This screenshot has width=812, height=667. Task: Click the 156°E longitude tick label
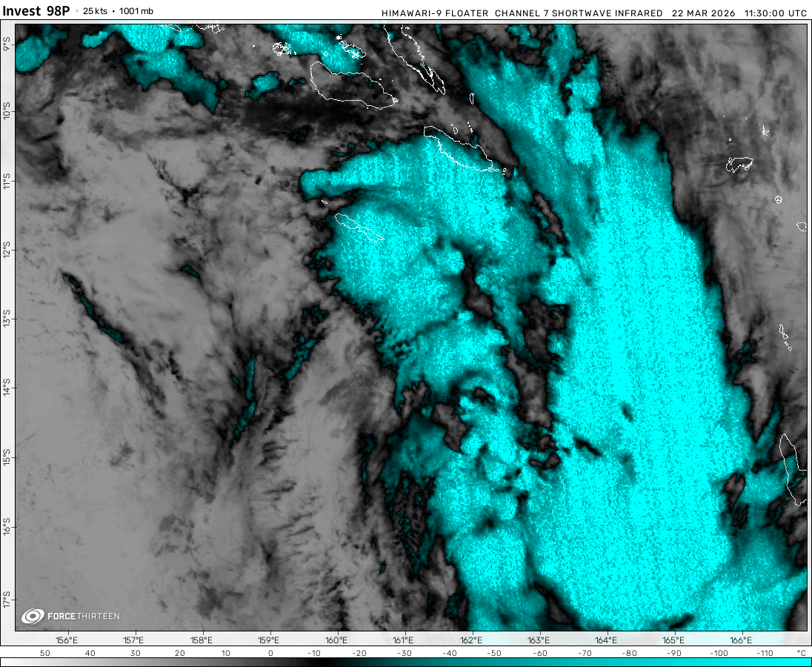point(67,640)
